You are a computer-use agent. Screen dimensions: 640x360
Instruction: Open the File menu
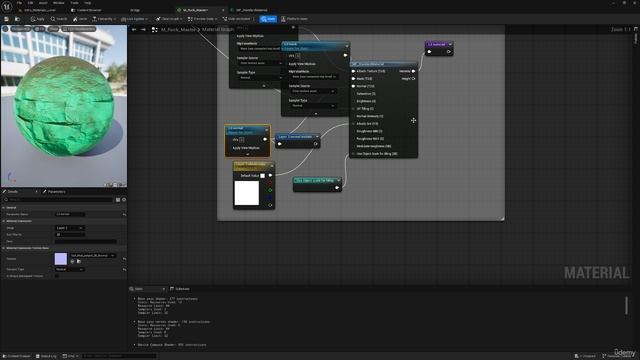pyautogui.click(x=19, y=3)
